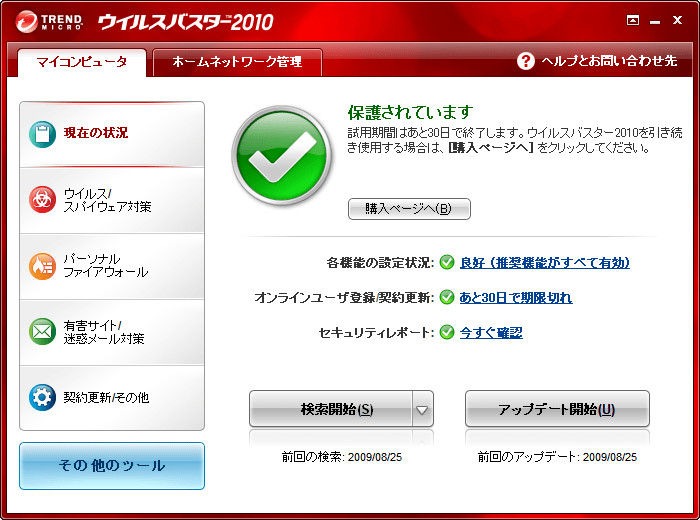Viewport: 700px width, 520px height.
Task: Click the 保護されています status heading
Action: (x=410, y=112)
